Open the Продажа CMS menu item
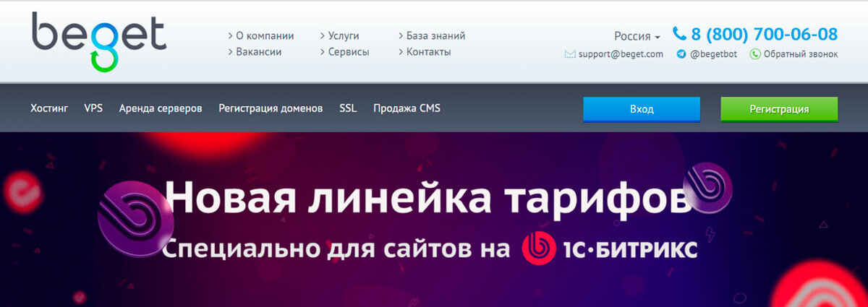Screen dimensions: 868x307 [x=407, y=108]
